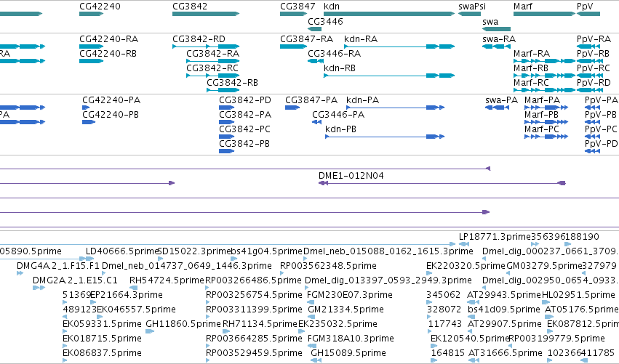Click transcript CG42240-RB label
Viewport: 619px width, 364px height.
pos(108,53)
